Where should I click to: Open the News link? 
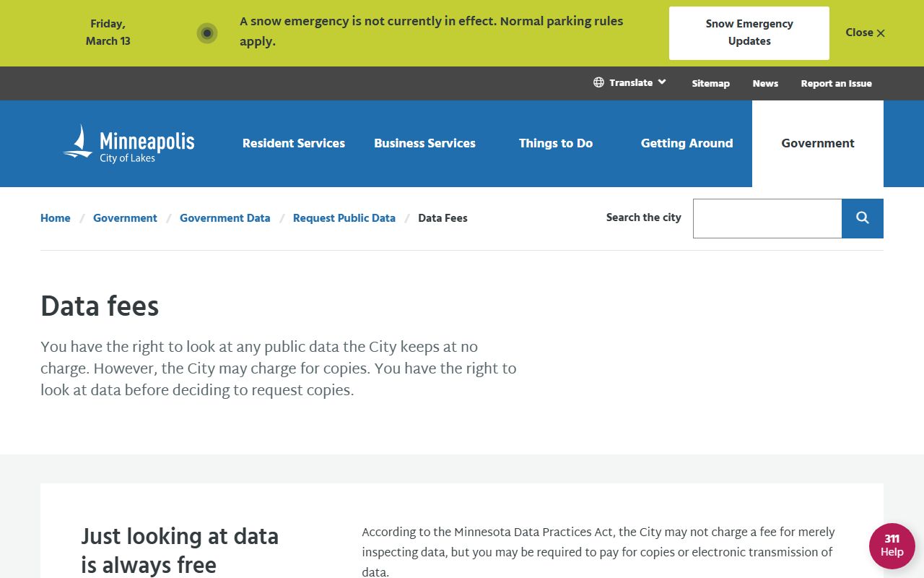(x=765, y=83)
